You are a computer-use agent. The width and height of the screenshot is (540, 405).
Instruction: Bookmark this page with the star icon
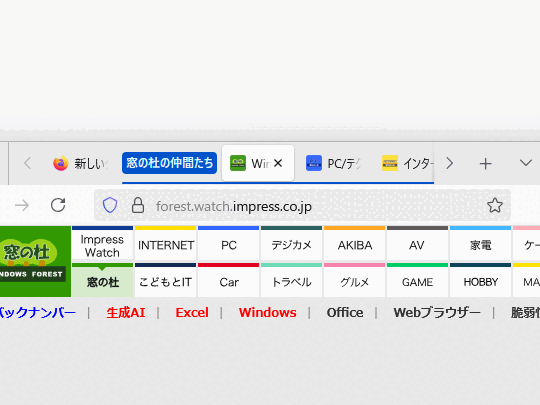495,205
